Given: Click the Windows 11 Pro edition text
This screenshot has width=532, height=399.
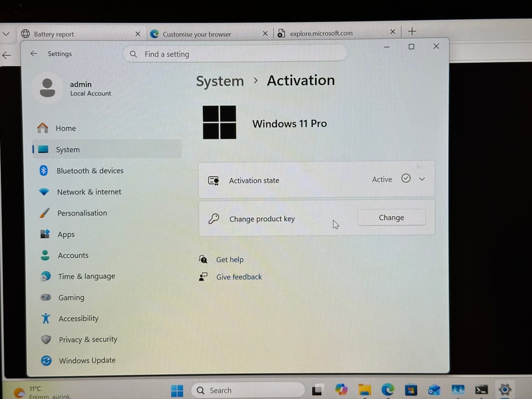Looking at the screenshot, I should click(289, 124).
